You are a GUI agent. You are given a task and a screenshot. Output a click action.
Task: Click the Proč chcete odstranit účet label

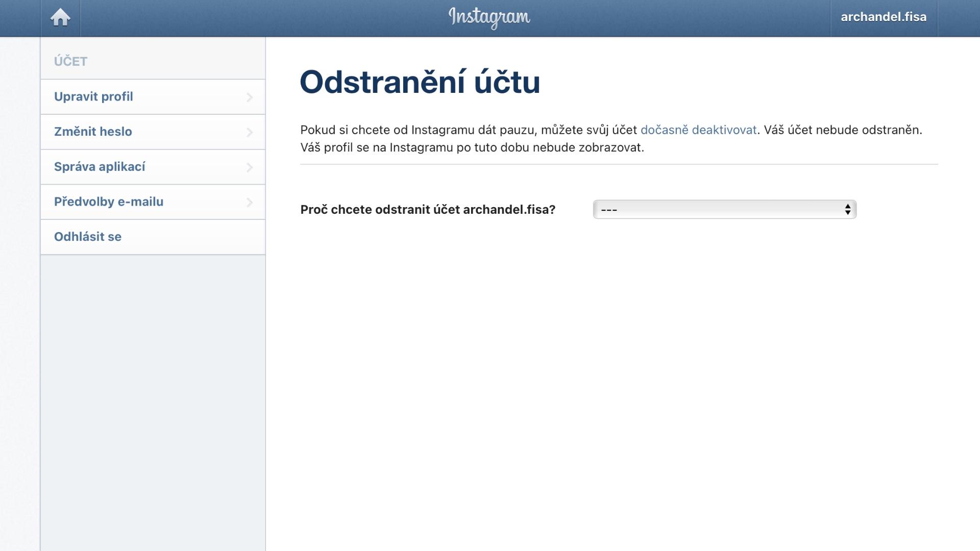click(x=428, y=210)
